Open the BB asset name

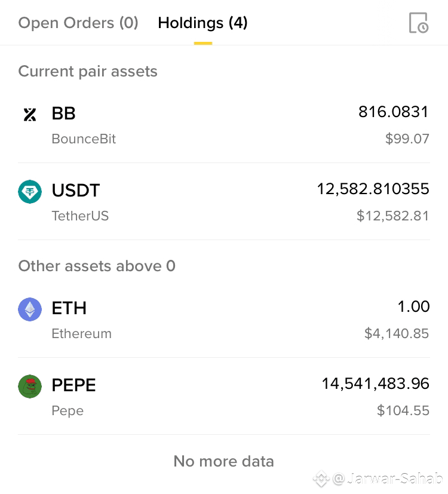click(x=64, y=113)
